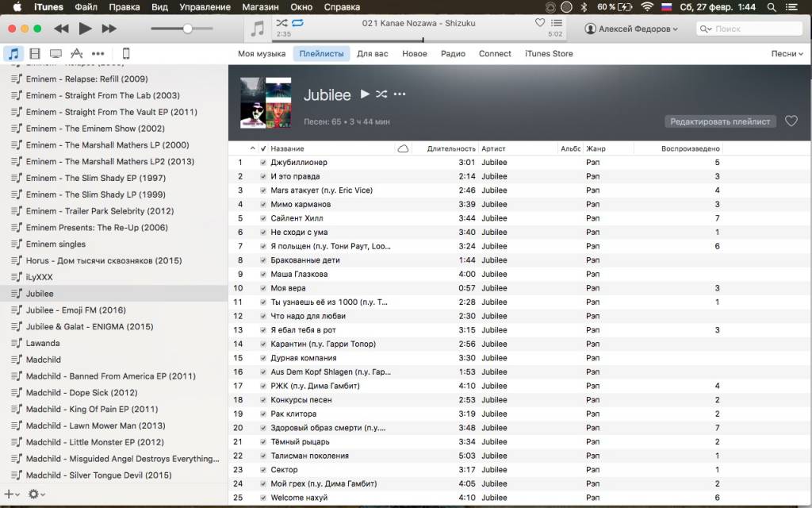Click the Поиск search field
This screenshot has height=508, width=812.
[749, 29]
